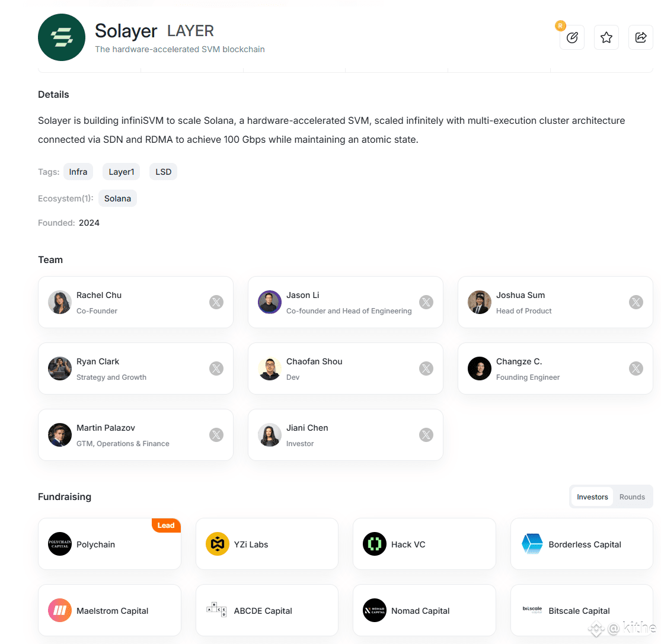
Task: Click the Layer1 tag
Action: (122, 172)
